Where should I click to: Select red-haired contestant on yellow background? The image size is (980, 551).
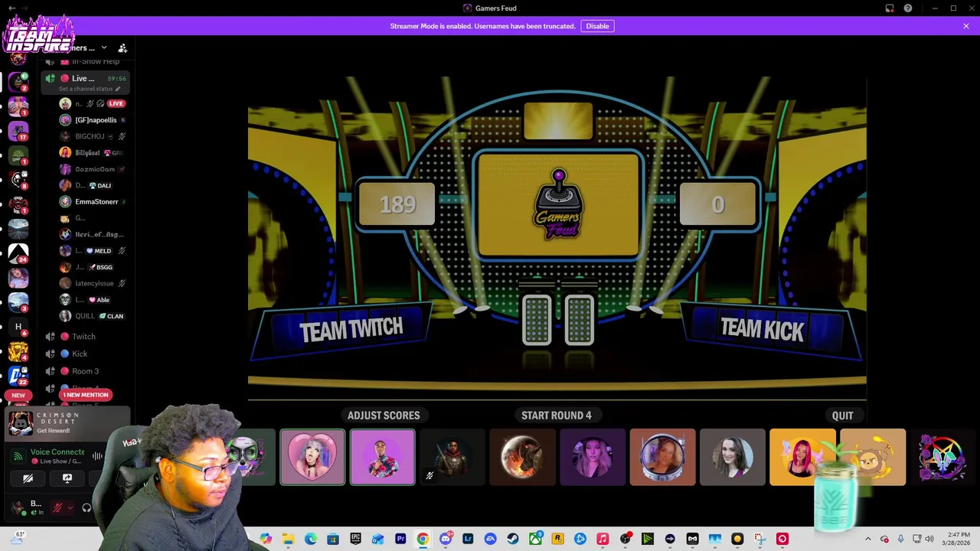[x=802, y=458]
